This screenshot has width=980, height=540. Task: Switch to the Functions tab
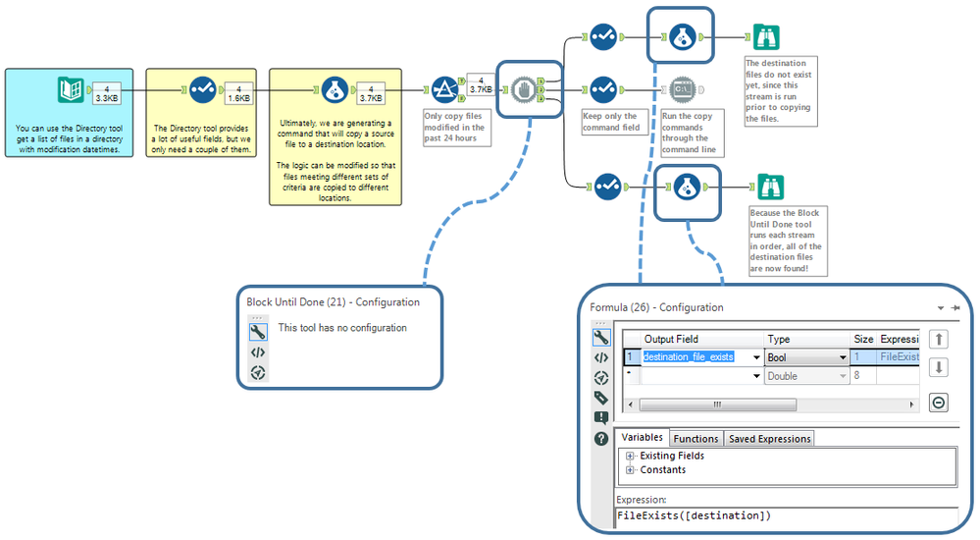coord(696,439)
